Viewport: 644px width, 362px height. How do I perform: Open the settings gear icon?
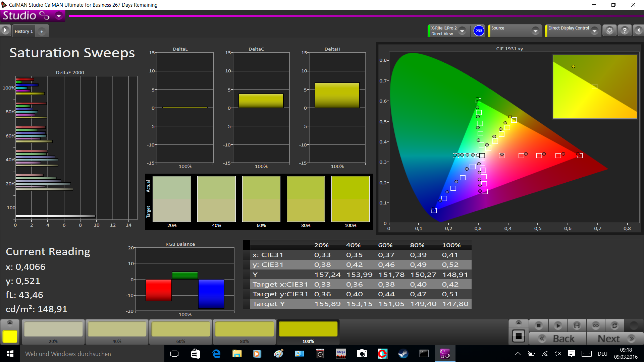[x=609, y=31]
